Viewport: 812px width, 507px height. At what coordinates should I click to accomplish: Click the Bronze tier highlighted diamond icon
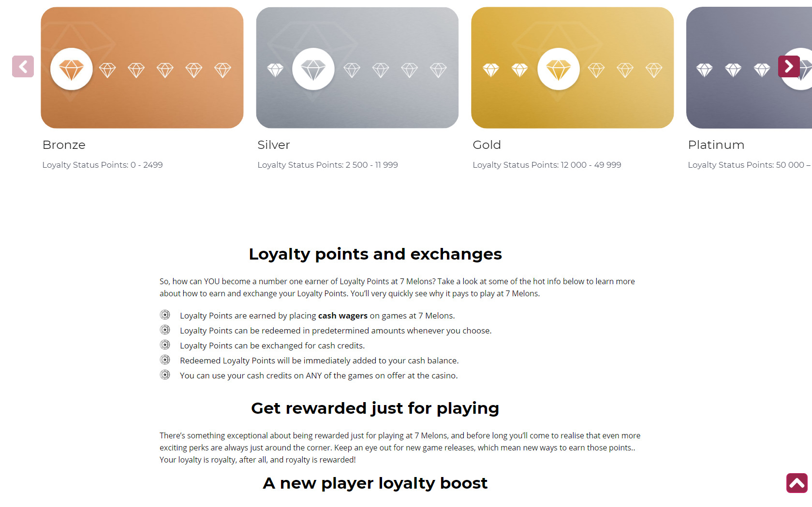pyautogui.click(x=72, y=69)
